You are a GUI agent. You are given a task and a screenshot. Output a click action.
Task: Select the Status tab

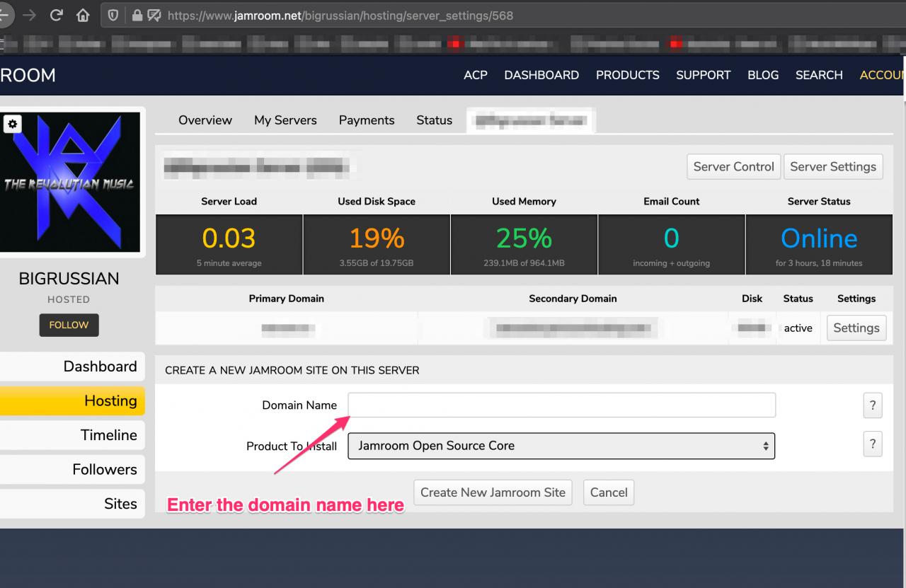[434, 120]
